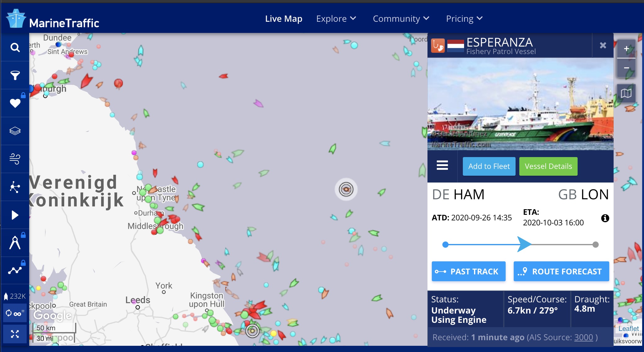Toggle the auto-refresh infinity control
The width and height of the screenshot is (644, 352).
pos(15,313)
